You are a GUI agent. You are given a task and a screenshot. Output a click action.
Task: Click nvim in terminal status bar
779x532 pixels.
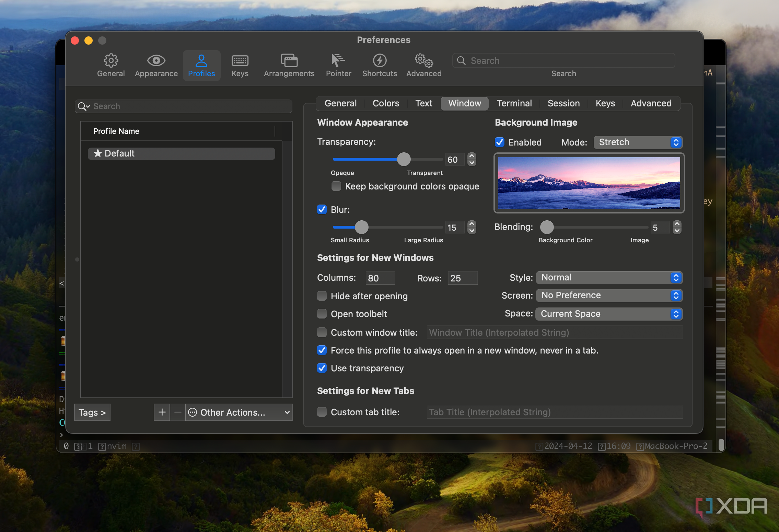point(117,446)
